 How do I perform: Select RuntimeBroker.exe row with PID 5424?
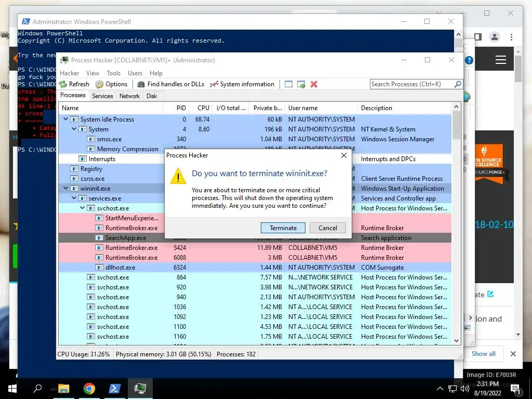point(255,248)
